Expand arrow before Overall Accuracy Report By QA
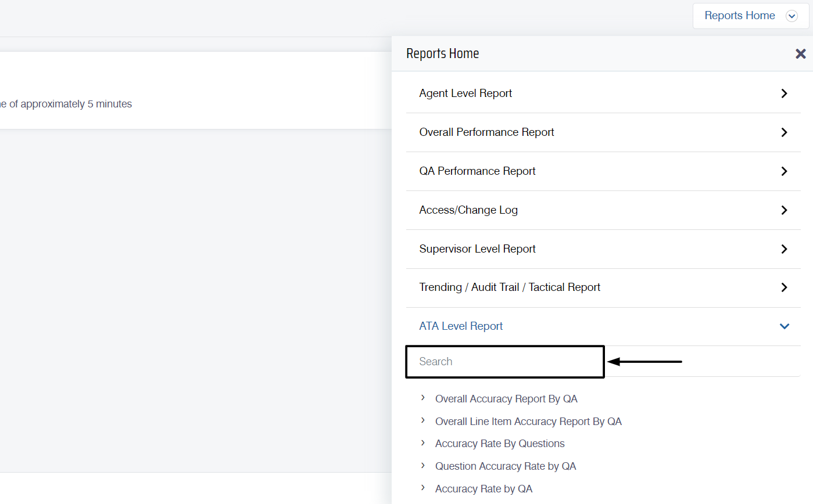 point(422,398)
